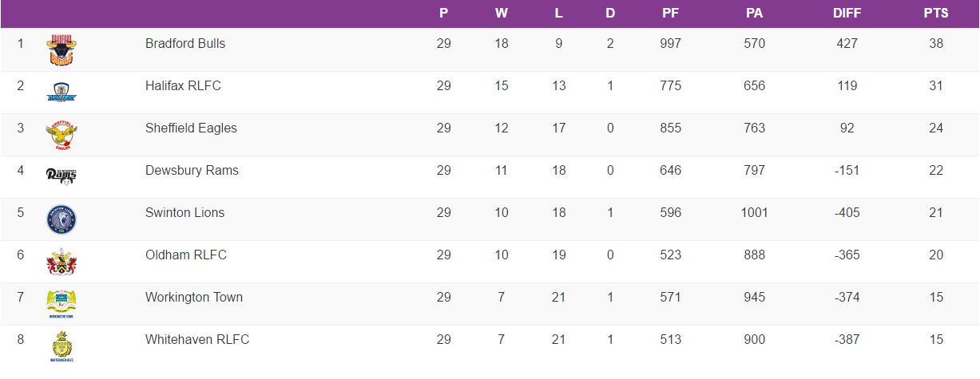Image resolution: width=980 pixels, height=379 pixels.
Task: Open the Bradford Bulls team name
Action: tap(185, 43)
